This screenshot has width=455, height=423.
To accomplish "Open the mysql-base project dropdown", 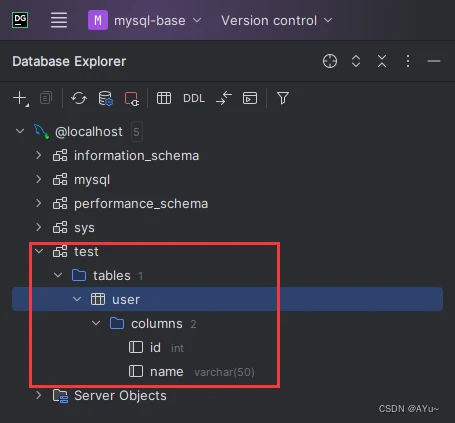I will tap(145, 20).
